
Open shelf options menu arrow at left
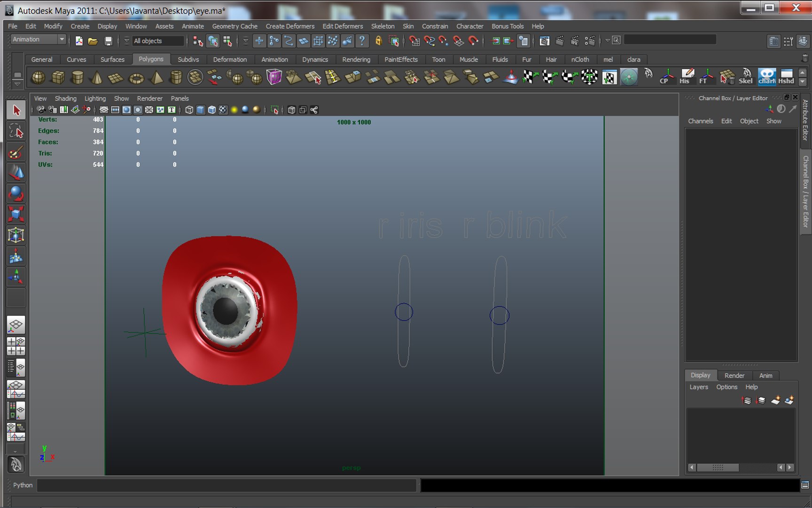(17, 84)
